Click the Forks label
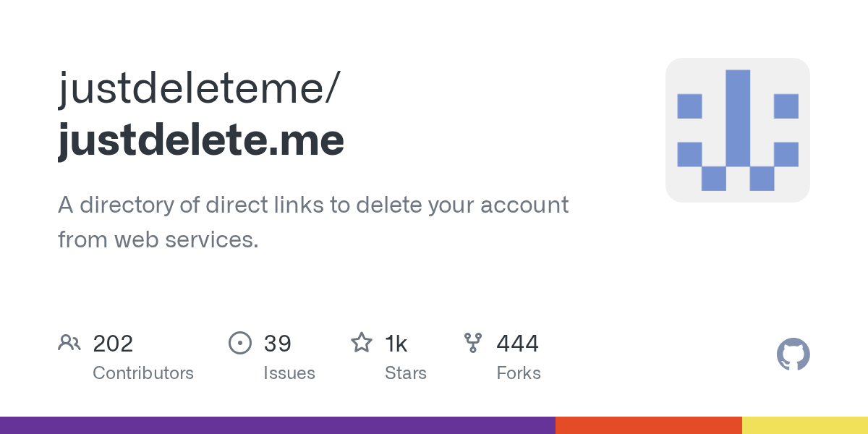The width and height of the screenshot is (868, 434). pos(519,373)
